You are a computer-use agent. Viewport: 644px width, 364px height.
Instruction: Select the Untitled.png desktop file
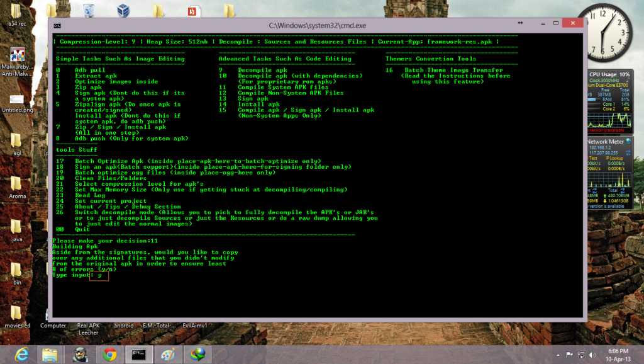[17, 104]
